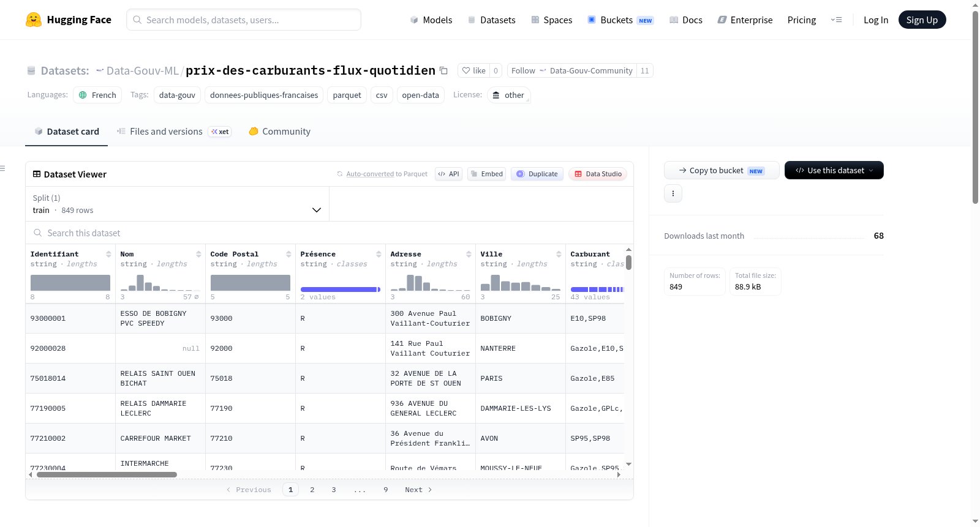
Task: Open the Community tab
Action: point(279,132)
